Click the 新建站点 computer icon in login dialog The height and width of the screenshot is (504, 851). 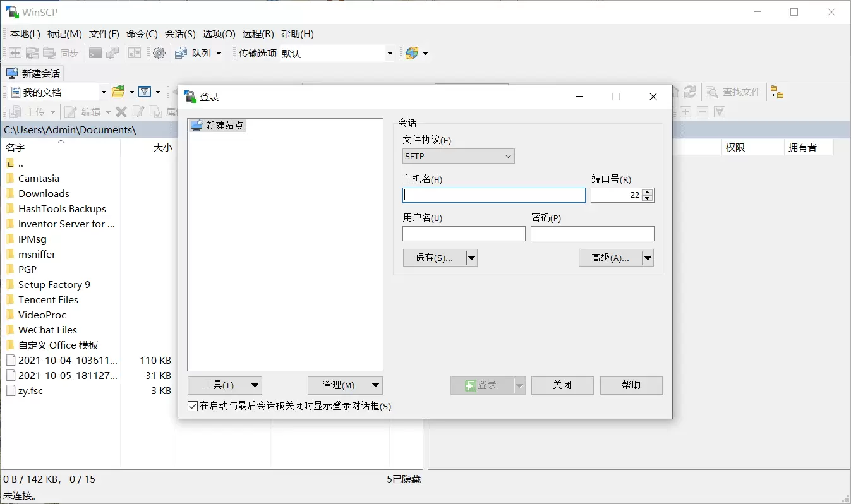197,125
